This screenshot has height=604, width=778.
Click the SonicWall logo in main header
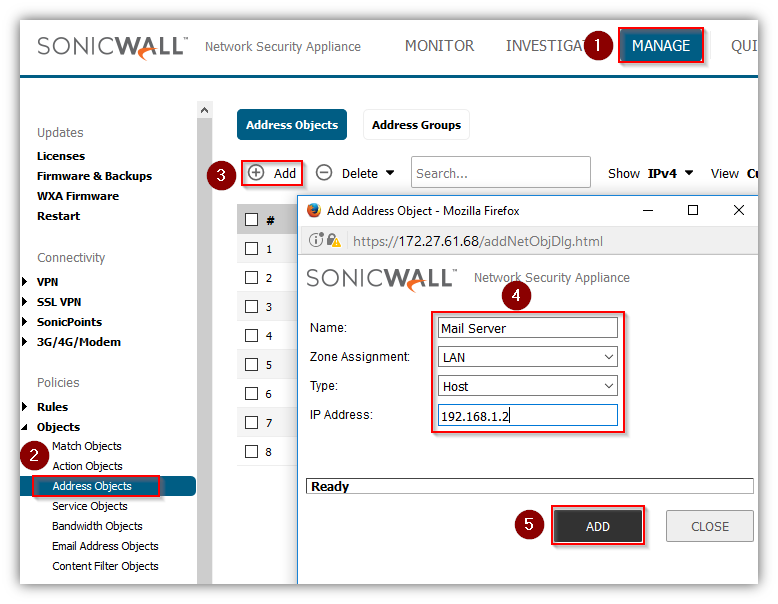point(113,48)
